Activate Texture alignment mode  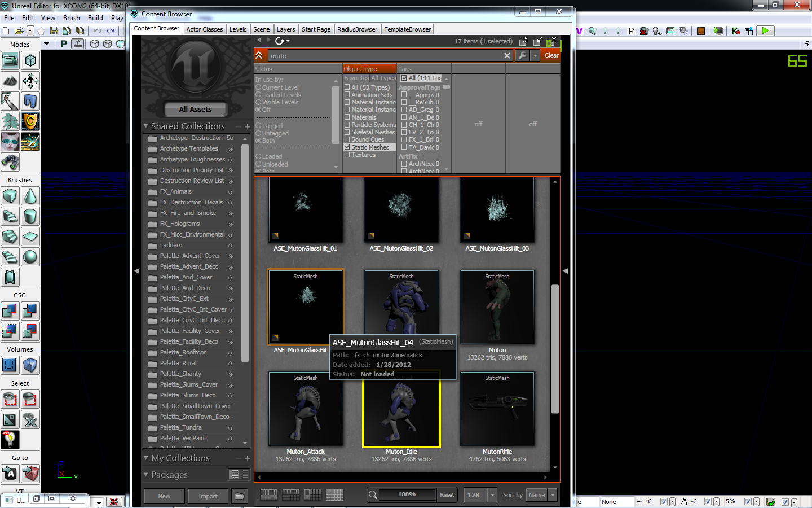click(x=30, y=81)
